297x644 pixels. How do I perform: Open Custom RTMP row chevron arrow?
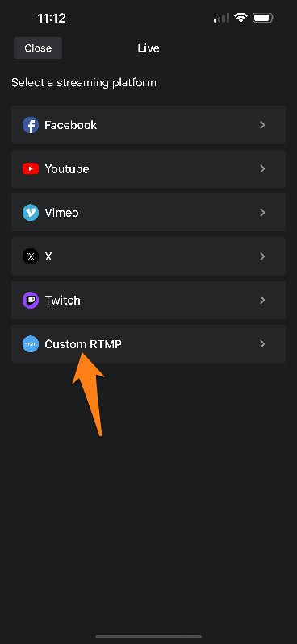(x=262, y=344)
